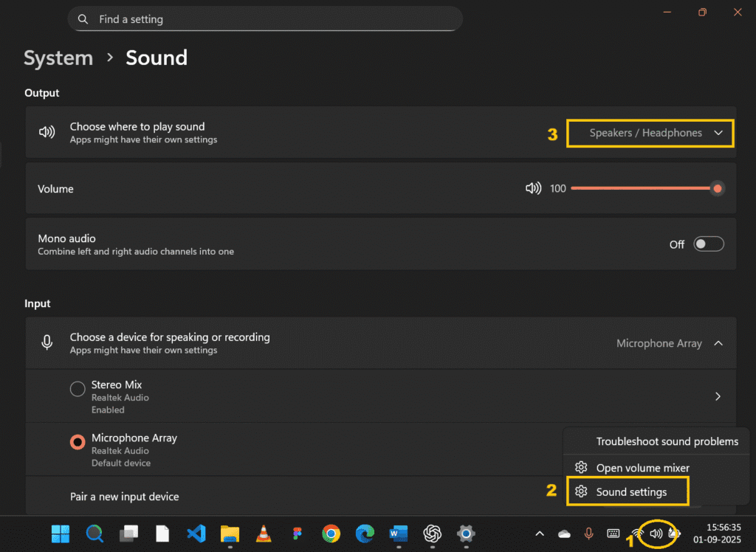Open the volume icon in the system tray
This screenshot has height=552, width=756.
pos(656,533)
